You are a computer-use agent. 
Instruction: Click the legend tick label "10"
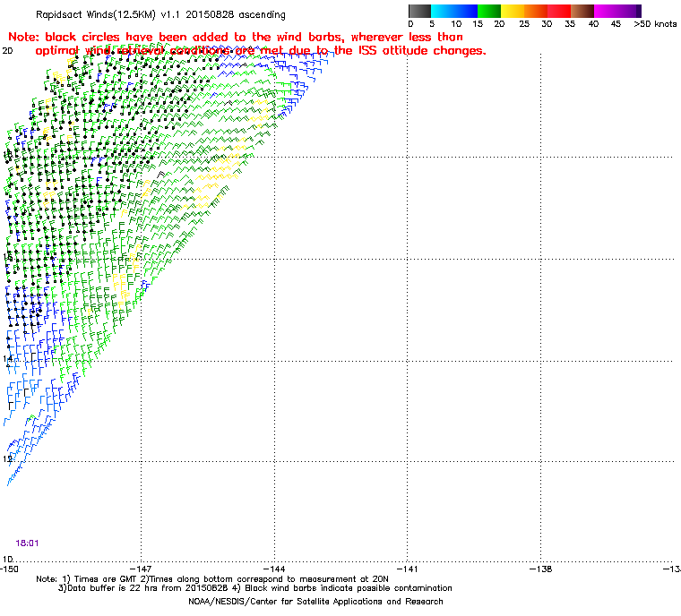(x=456, y=24)
